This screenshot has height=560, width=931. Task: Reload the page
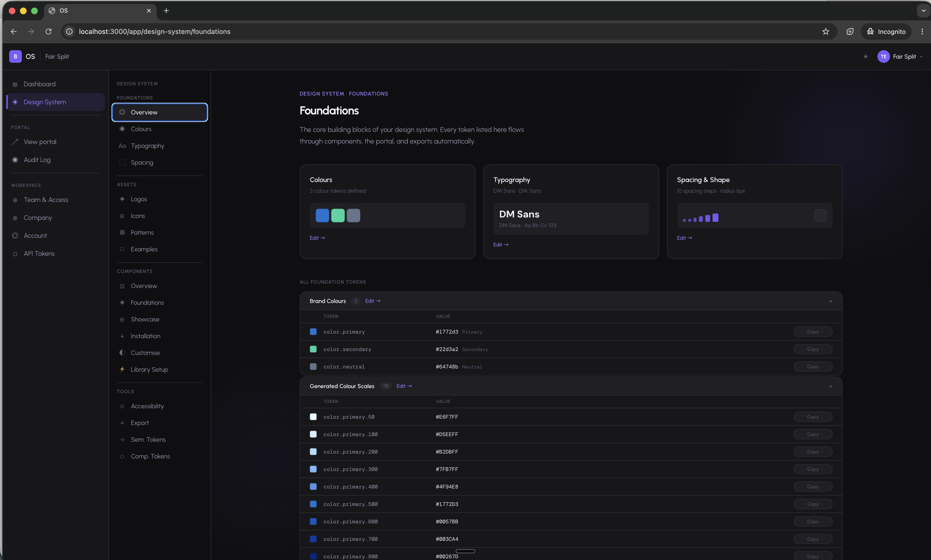point(49,32)
